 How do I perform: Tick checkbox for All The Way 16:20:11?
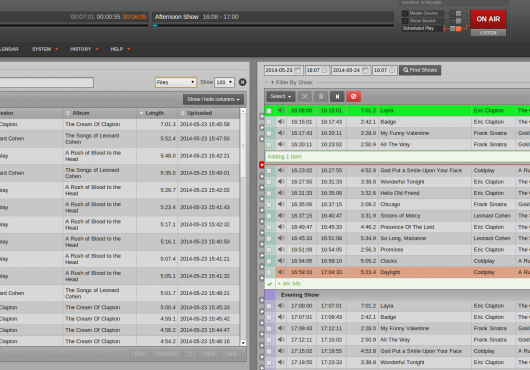point(269,145)
